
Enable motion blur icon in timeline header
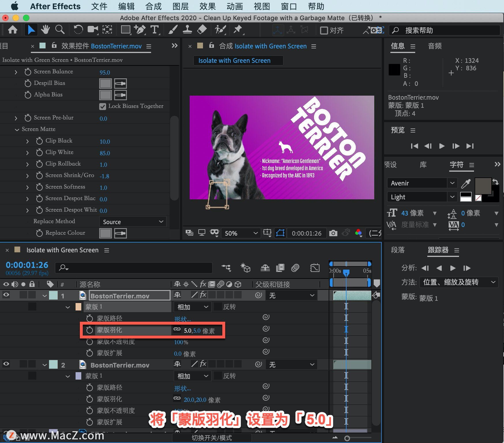pos(295,268)
